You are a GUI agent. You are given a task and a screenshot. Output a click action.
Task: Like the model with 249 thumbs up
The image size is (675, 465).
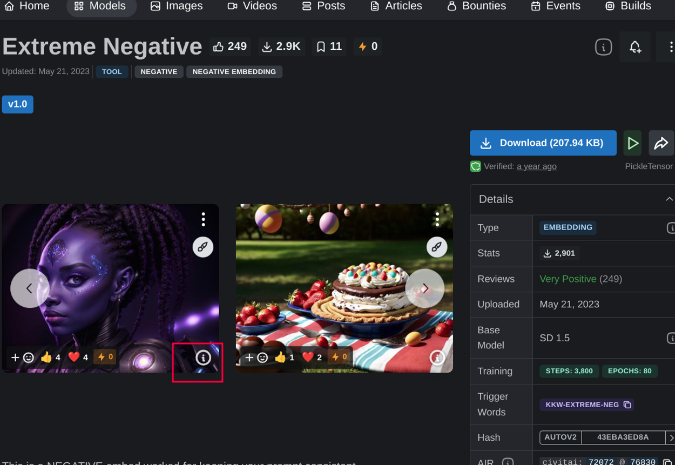click(x=230, y=46)
